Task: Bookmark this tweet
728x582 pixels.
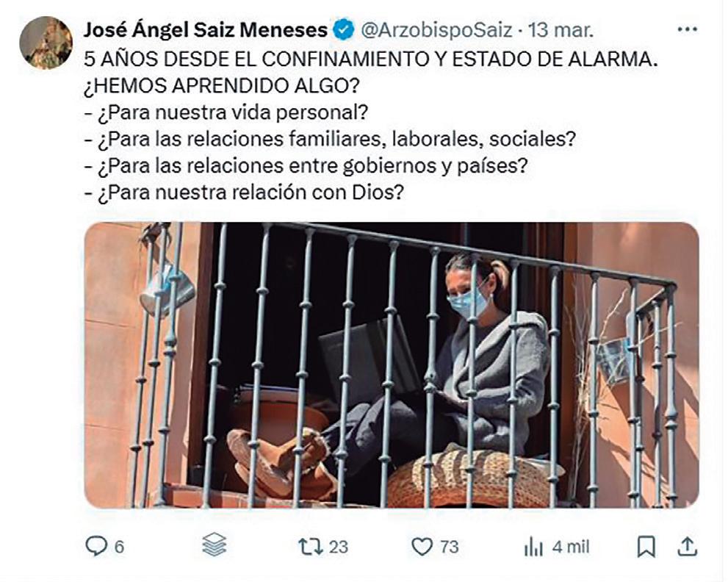Action: [646, 547]
